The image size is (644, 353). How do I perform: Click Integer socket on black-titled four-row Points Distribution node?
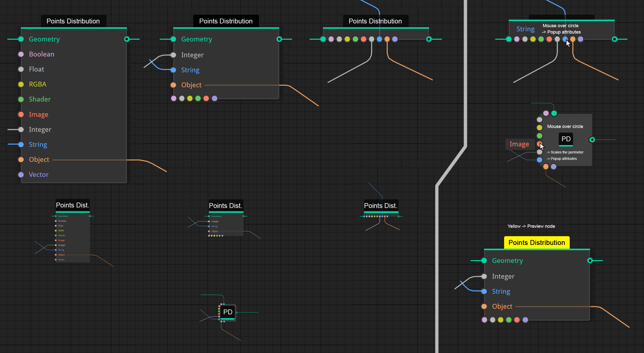pyautogui.click(x=173, y=55)
